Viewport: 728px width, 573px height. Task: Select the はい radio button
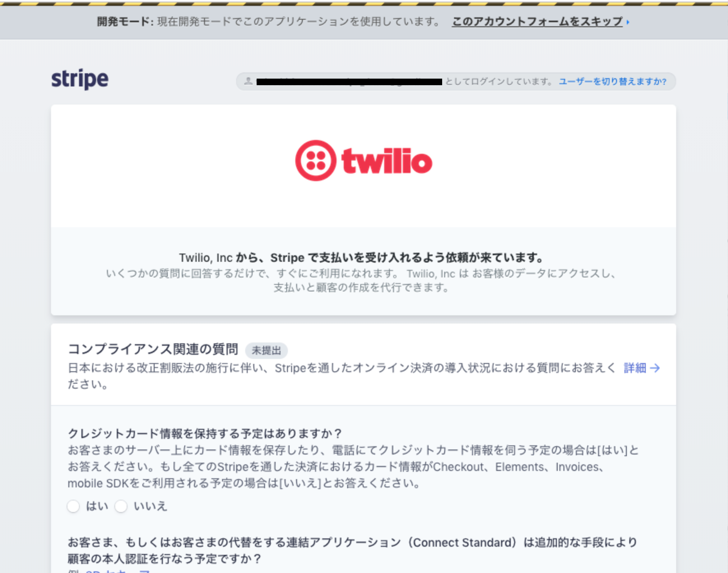pos(73,506)
